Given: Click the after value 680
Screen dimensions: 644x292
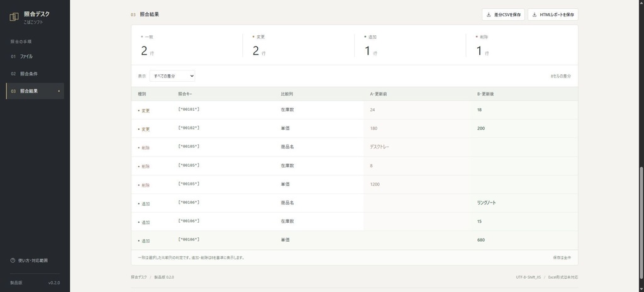Looking at the screenshot, I should pyautogui.click(x=481, y=240).
